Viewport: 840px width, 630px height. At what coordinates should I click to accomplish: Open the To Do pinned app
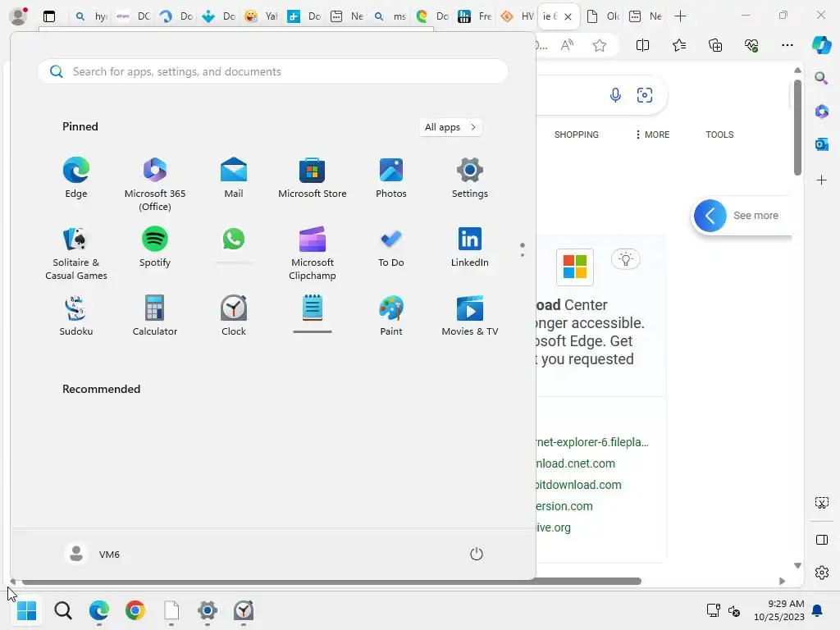(x=391, y=248)
